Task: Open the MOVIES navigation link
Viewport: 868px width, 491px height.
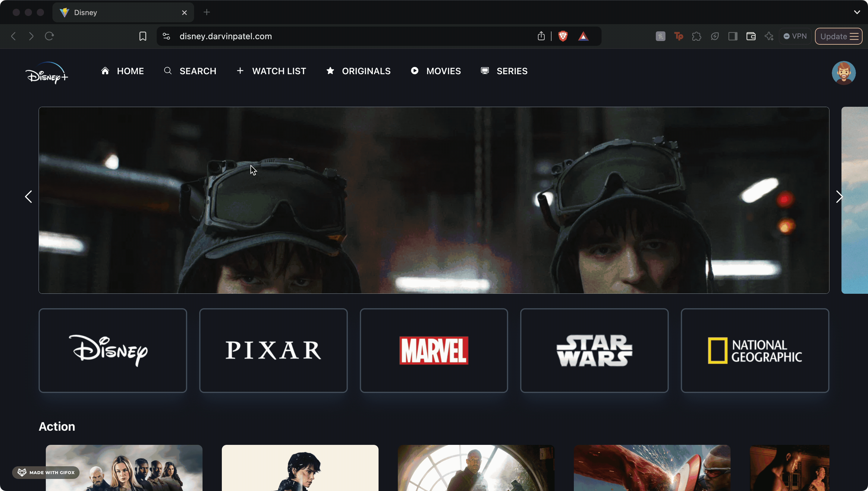Action: (436, 71)
